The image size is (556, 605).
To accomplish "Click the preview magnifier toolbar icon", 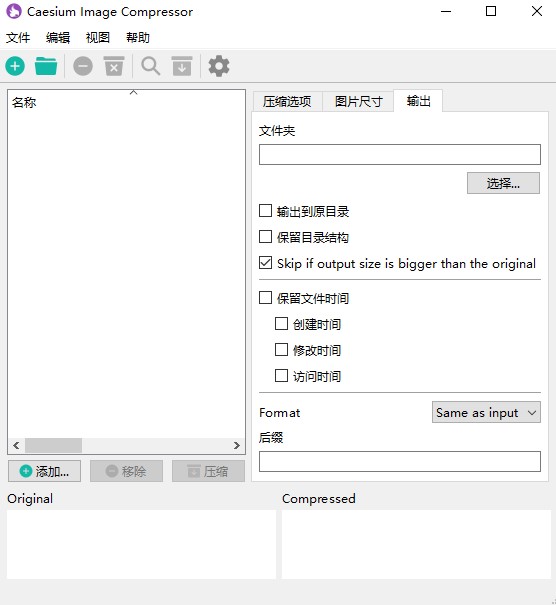I will 150,66.
